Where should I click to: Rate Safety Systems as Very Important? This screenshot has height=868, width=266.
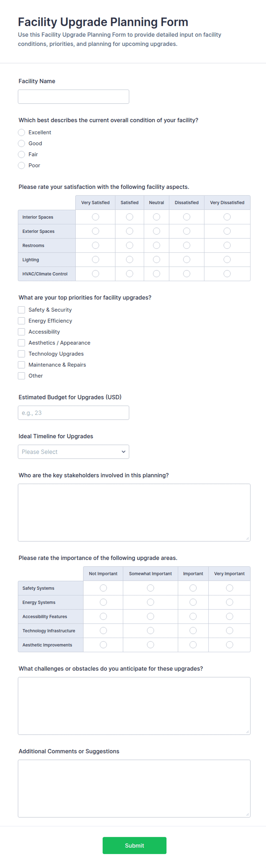pyautogui.click(x=230, y=588)
